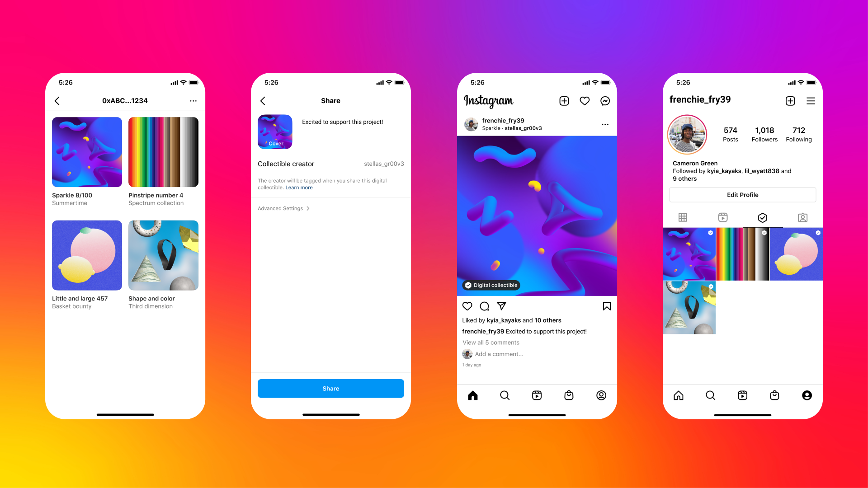
Task: Expand Advanced Settings on share screen
Action: tap(285, 208)
